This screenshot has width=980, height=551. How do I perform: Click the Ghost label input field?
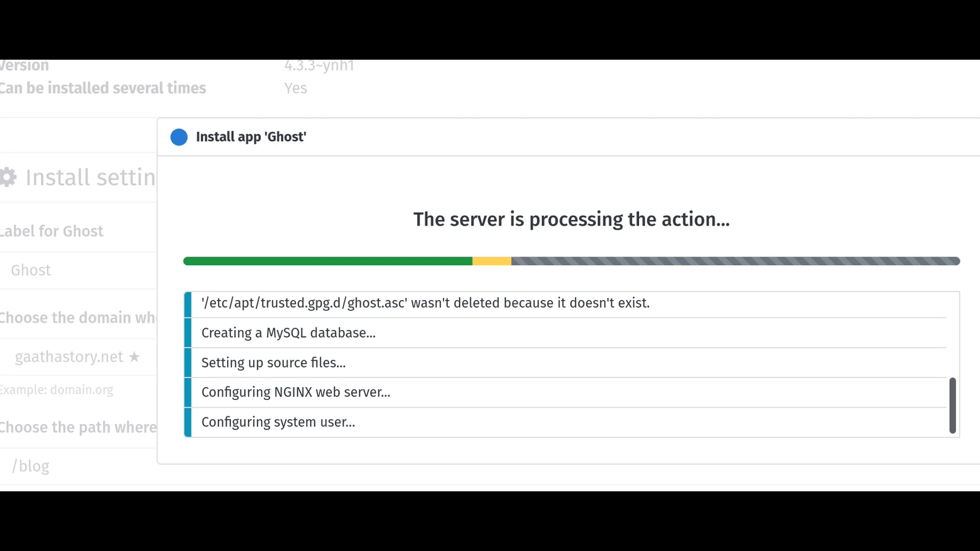pos(79,270)
